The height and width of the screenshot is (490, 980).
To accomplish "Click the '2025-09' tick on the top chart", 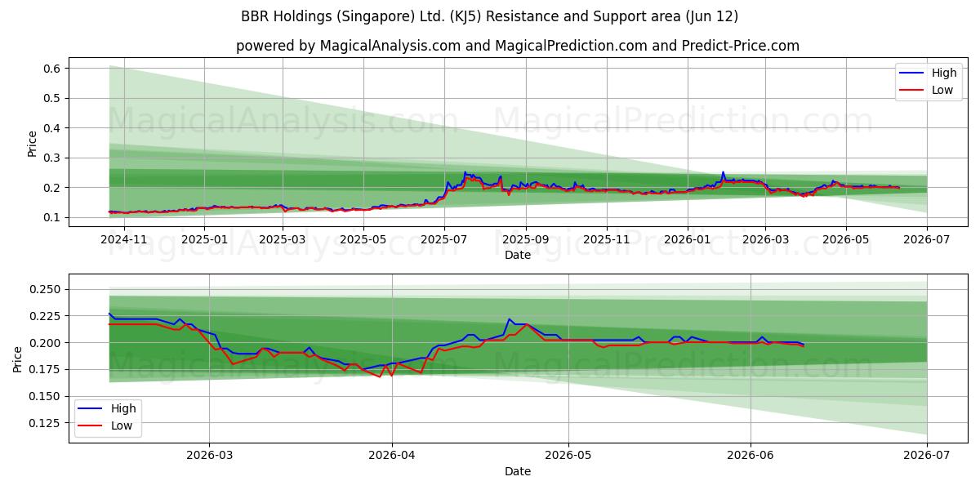I will tap(526, 239).
